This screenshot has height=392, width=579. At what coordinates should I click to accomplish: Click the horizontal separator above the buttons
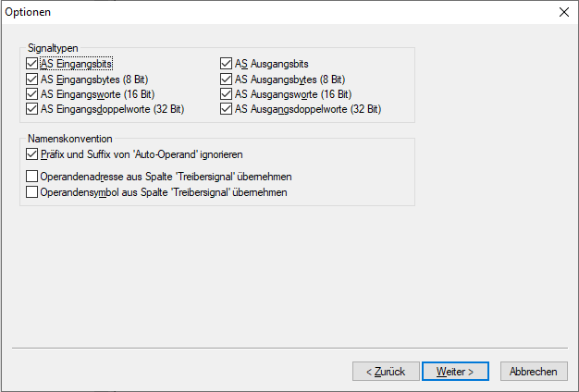point(289,349)
